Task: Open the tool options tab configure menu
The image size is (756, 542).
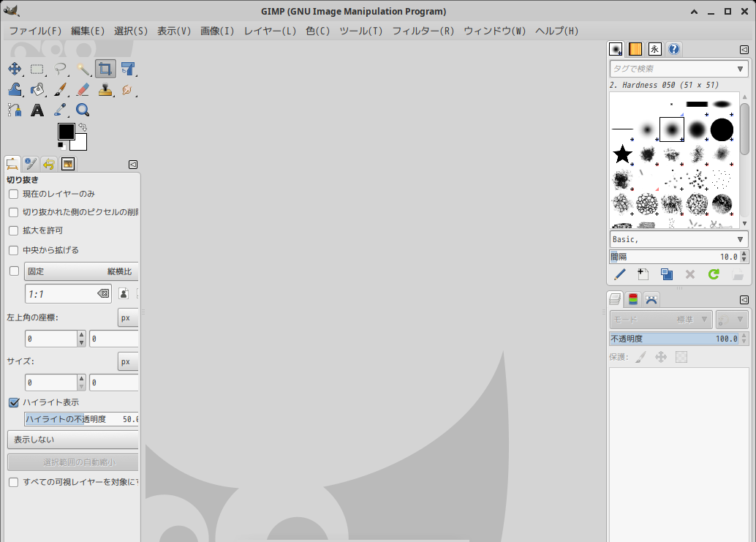Action: pyautogui.click(x=133, y=165)
